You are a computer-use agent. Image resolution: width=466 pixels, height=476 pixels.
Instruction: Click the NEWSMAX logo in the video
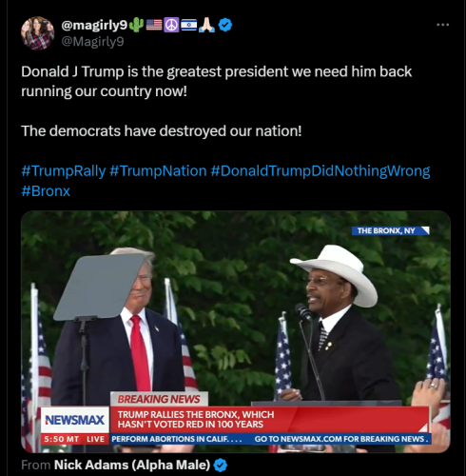(x=75, y=420)
